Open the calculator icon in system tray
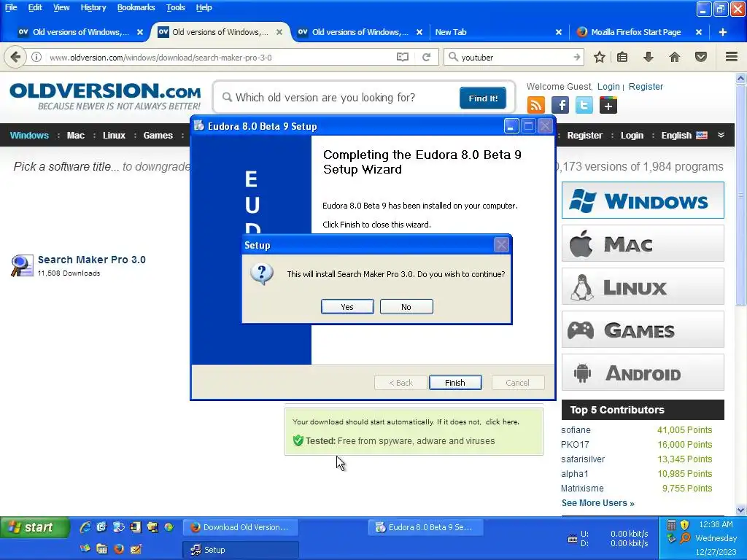Image resolution: width=747 pixels, height=560 pixels. 671,525
